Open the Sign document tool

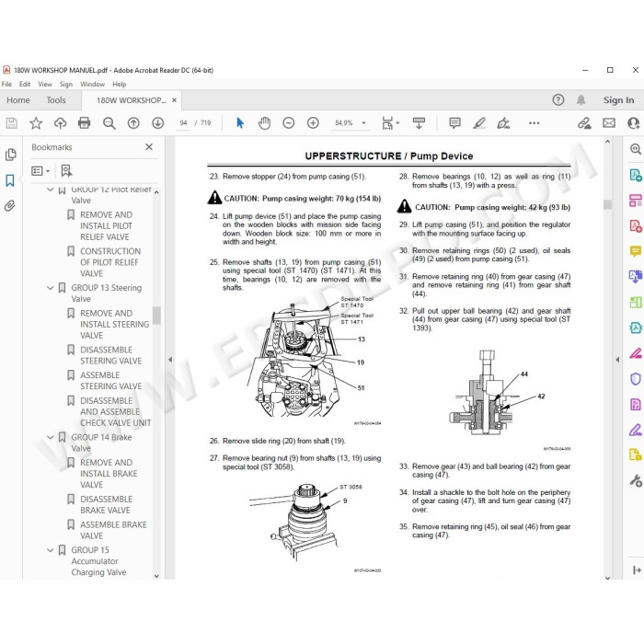click(x=503, y=122)
